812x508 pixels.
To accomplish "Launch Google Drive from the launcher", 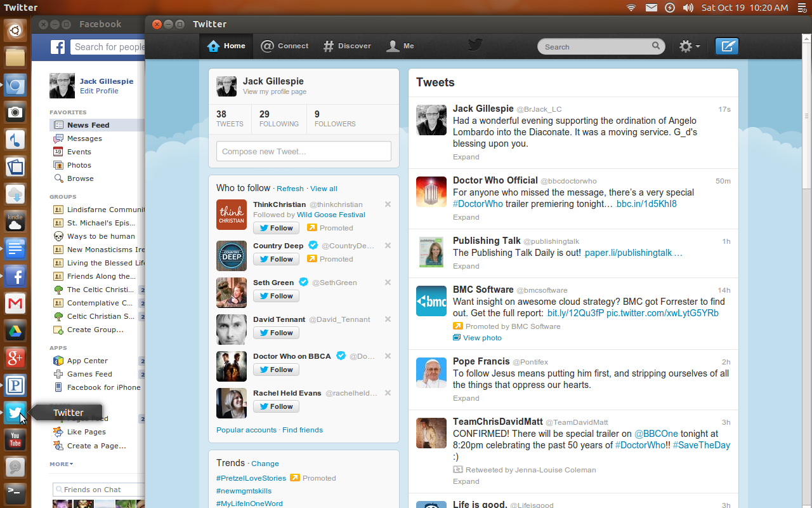I will 15,331.
